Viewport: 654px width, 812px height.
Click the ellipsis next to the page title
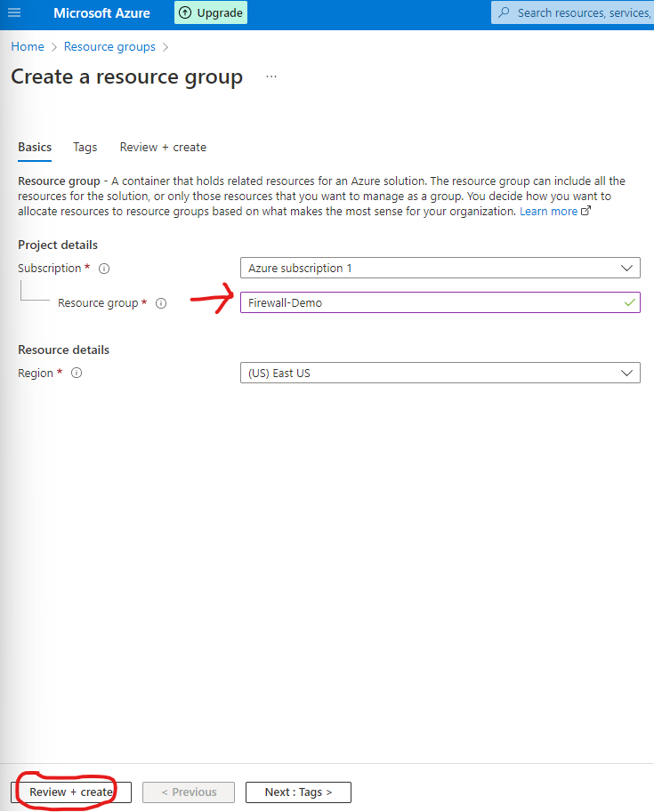coord(271,77)
